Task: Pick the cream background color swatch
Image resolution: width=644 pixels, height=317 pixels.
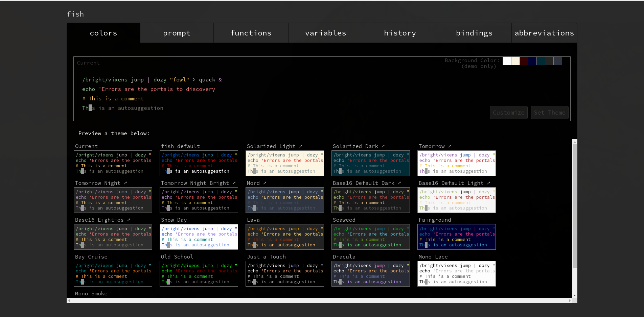Action: coord(515,61)
